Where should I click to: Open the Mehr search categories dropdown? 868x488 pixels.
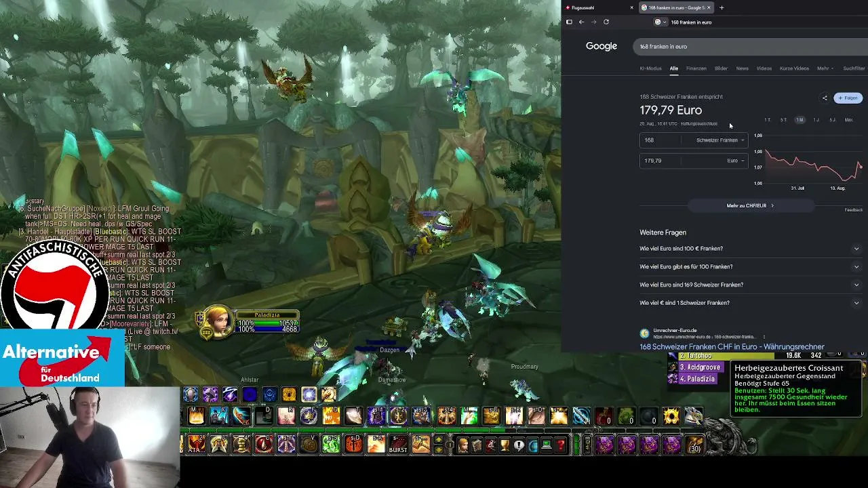(x=825, y=68)
